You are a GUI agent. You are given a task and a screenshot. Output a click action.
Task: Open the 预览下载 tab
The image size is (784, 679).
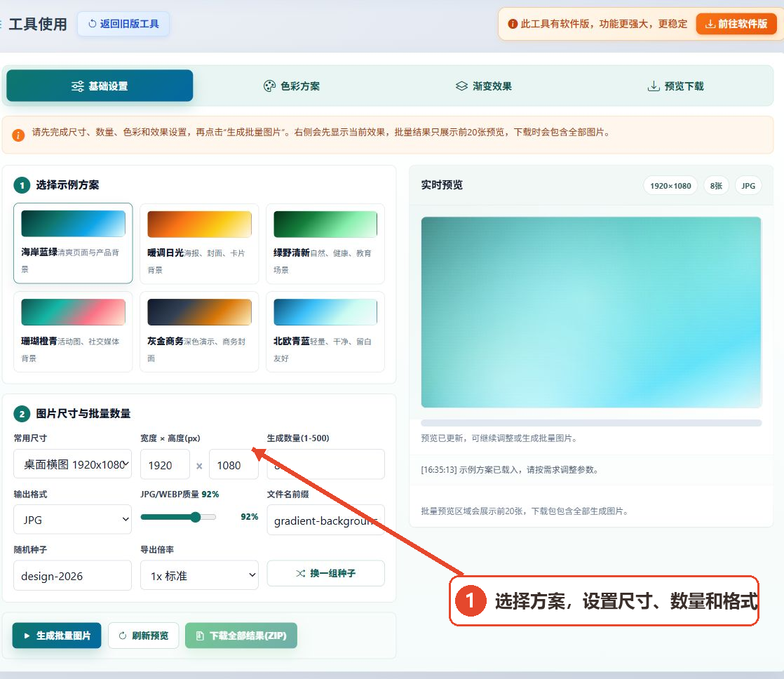click(x=675, y=86)
